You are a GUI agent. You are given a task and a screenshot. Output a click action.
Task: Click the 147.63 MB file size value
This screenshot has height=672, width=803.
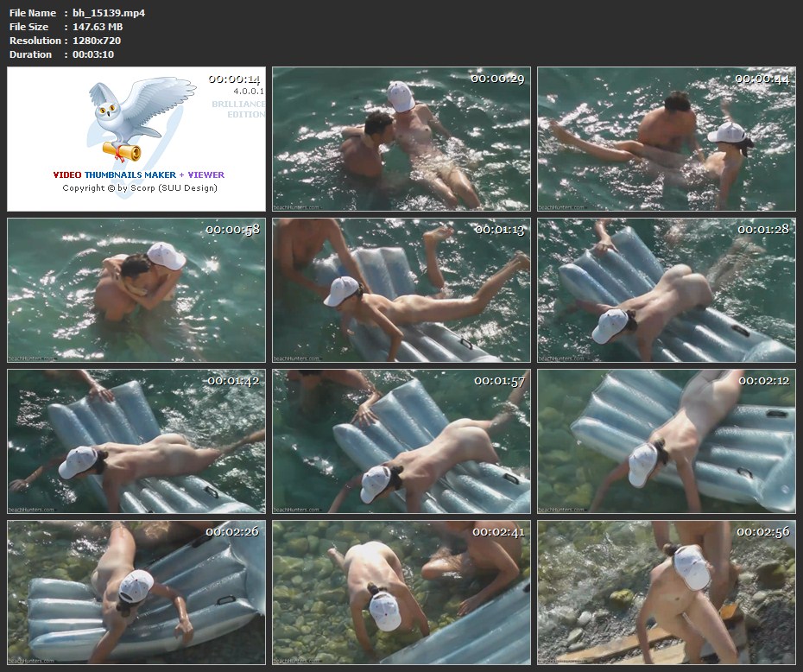coord(98,27)
